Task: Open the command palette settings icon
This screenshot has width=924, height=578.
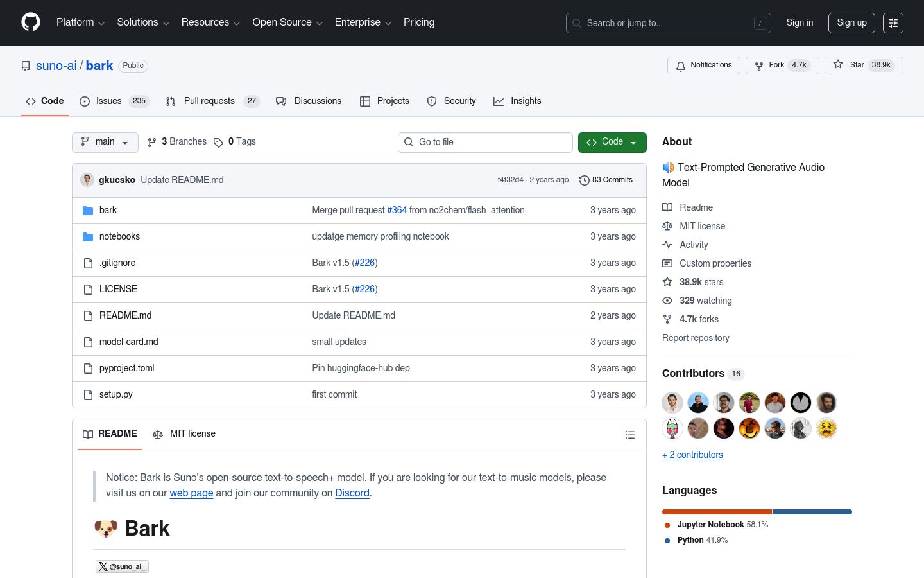Action: [893, 23]
